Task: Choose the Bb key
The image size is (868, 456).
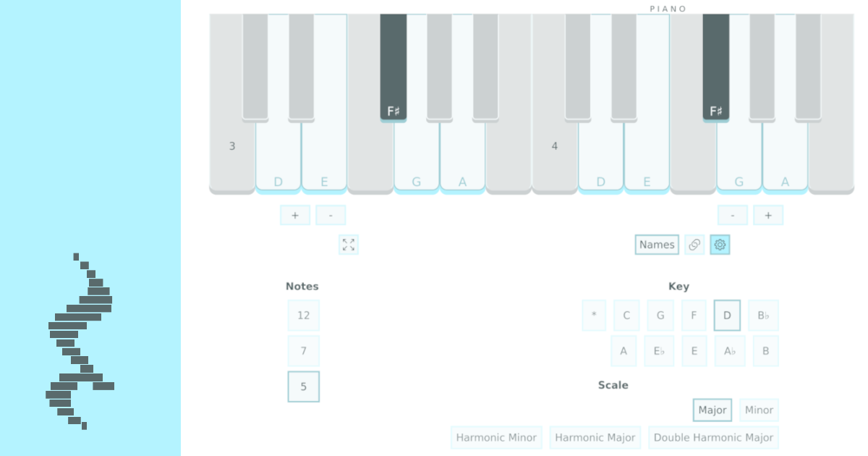Action: click(765, 315)
